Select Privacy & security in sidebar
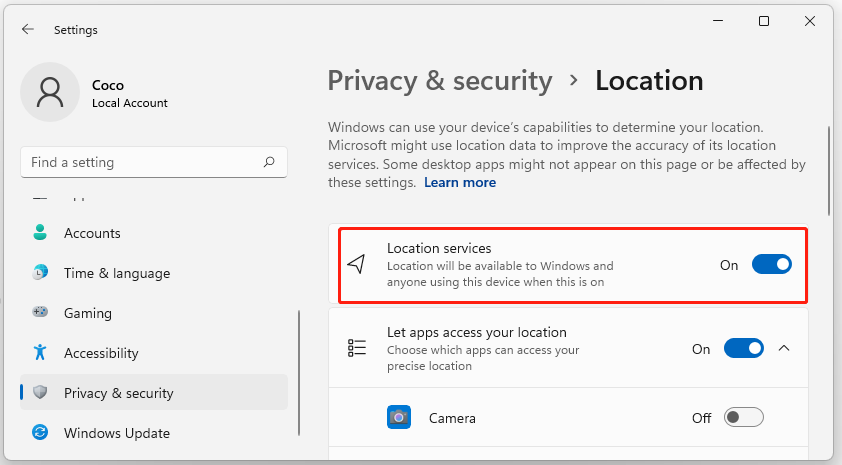Viewport: 842px width, 465px height. tap(154, 393)
